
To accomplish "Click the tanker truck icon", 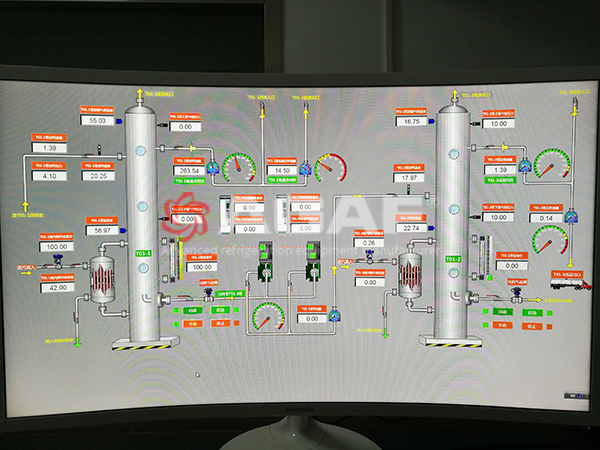I will (x=567, y=284).
